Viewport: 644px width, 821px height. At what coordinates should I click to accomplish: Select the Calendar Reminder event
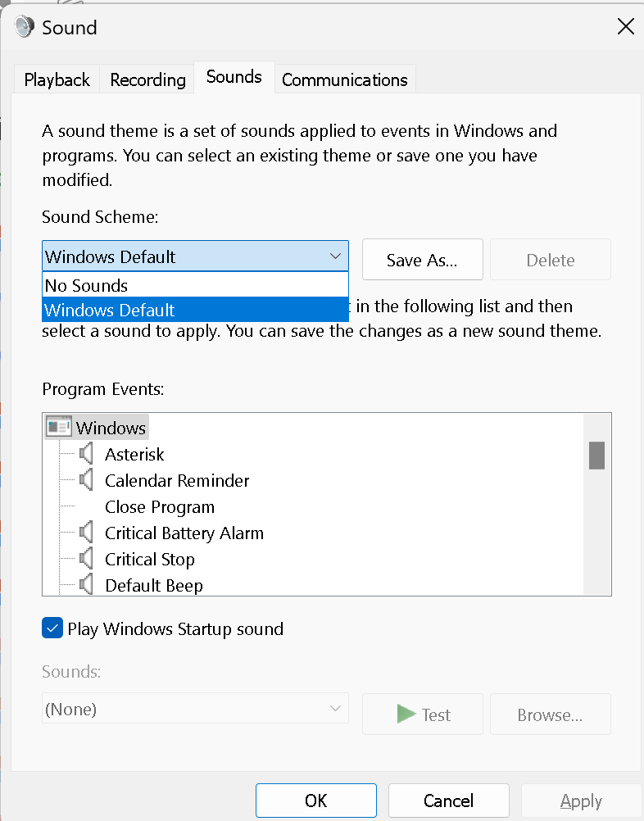(x=177, y=480)
